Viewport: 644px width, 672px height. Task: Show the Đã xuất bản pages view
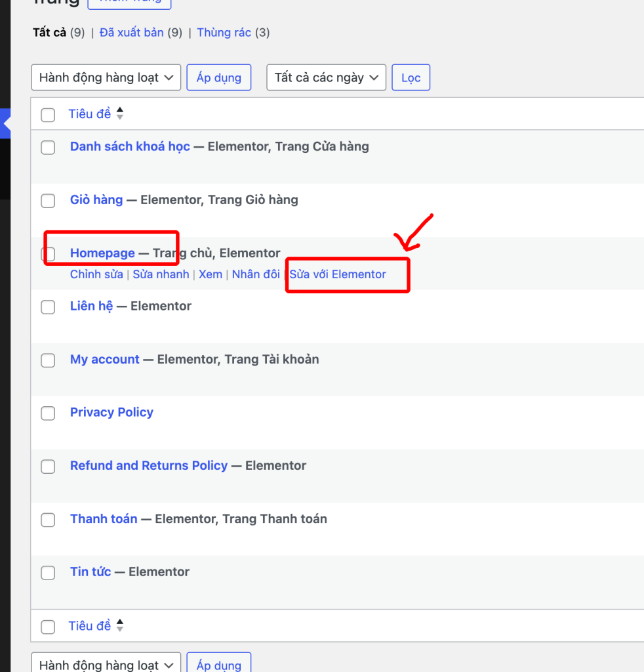(131, 32)
